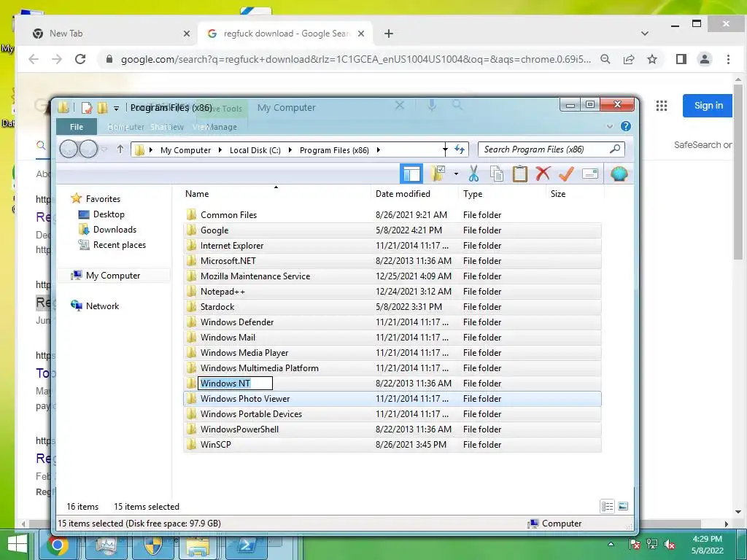Switch to Details view icon in status bar

[607, 506]
